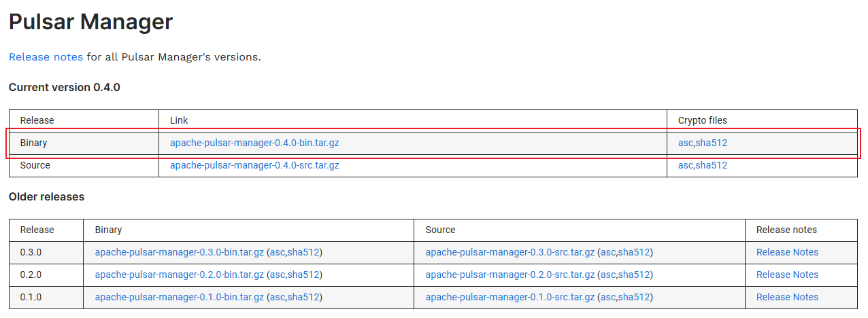Open sha512 file for 0.4.0 Source row
This screenshot has height=318, width=868.
coord(712,165)
